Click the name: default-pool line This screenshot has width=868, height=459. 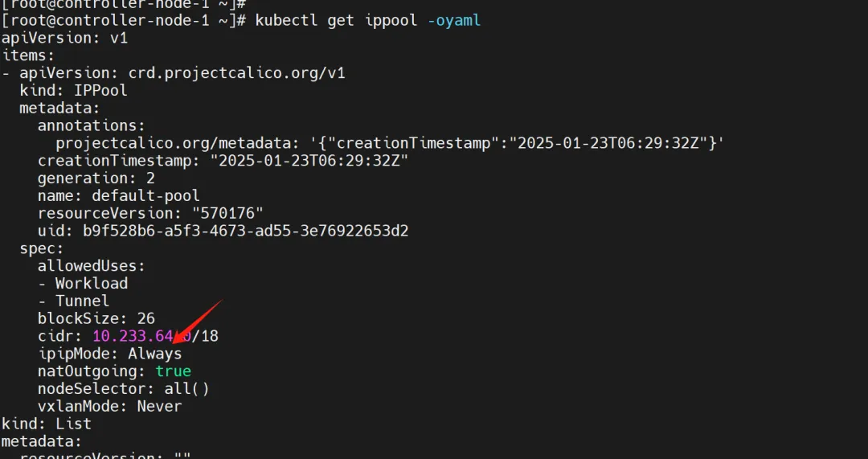pyautogui.click(x=118, y=195)
